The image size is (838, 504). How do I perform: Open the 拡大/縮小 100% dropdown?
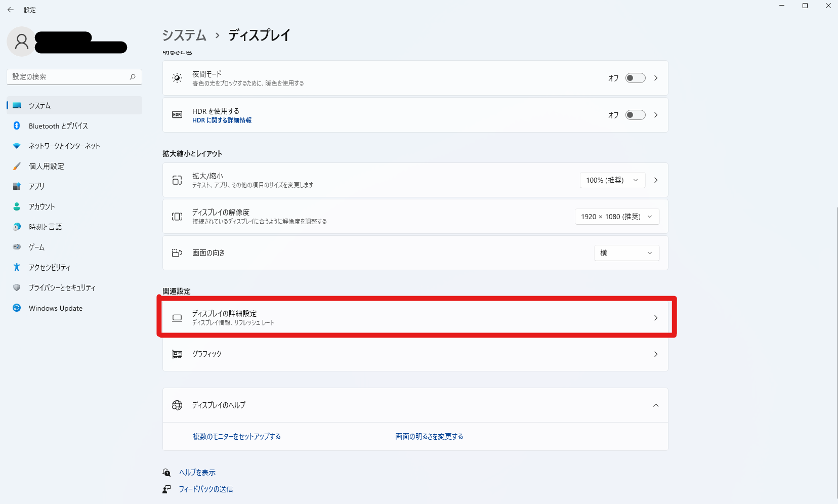612,180
